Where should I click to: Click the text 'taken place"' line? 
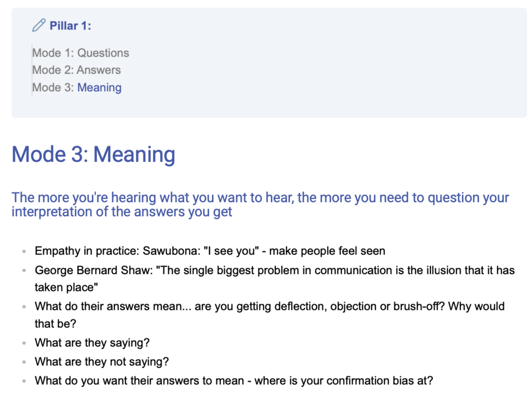(67, 287)
